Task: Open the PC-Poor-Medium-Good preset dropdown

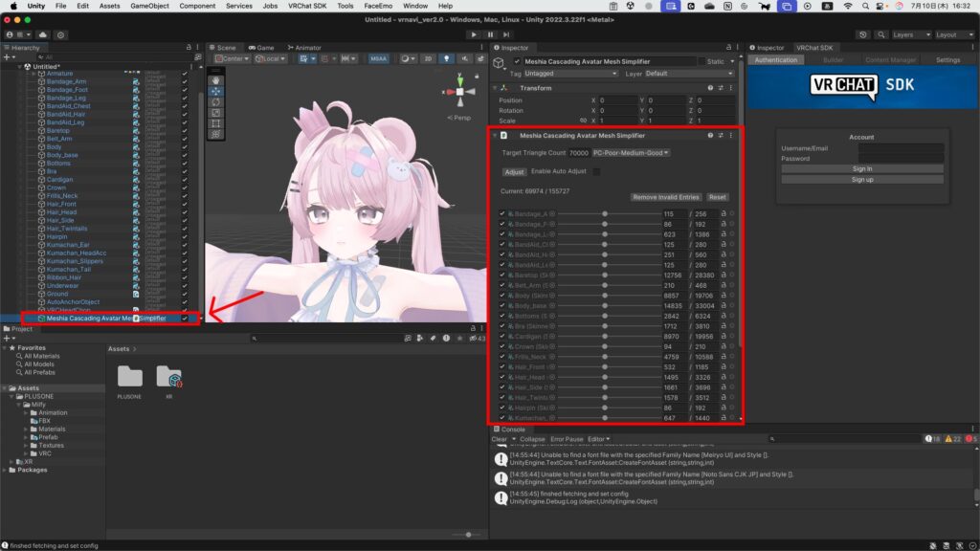Action: tap(631, 153)
